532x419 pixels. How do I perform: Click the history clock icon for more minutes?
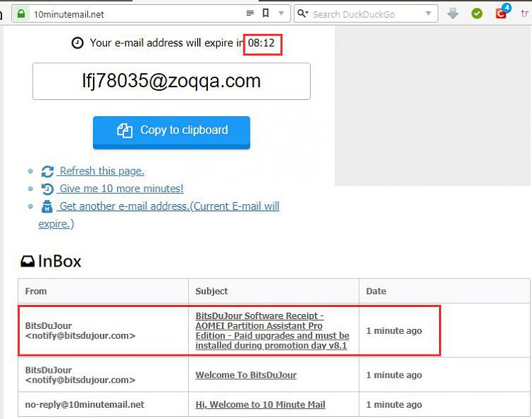point(47,189)
